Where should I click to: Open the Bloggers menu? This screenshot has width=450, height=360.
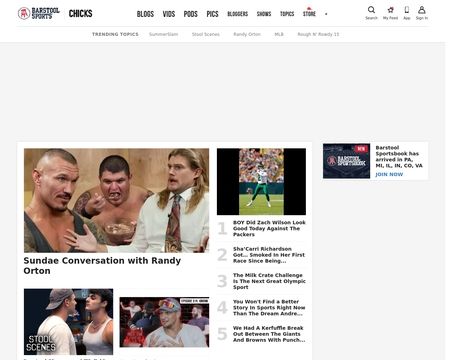pos(238,14)
